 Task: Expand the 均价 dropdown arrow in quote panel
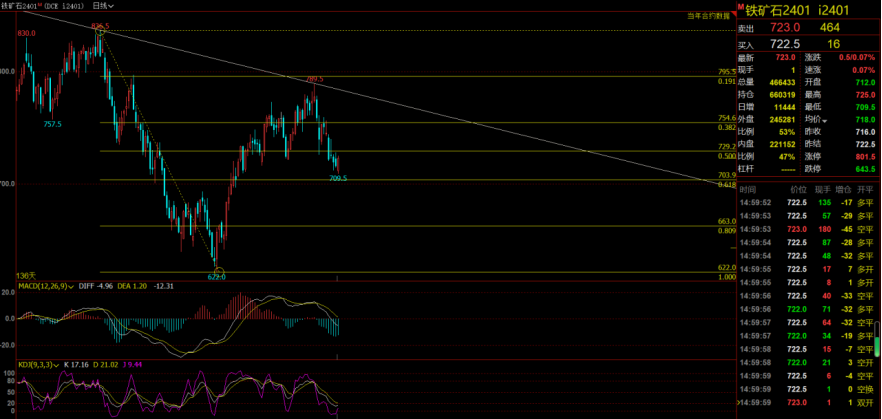click(825, 120)
